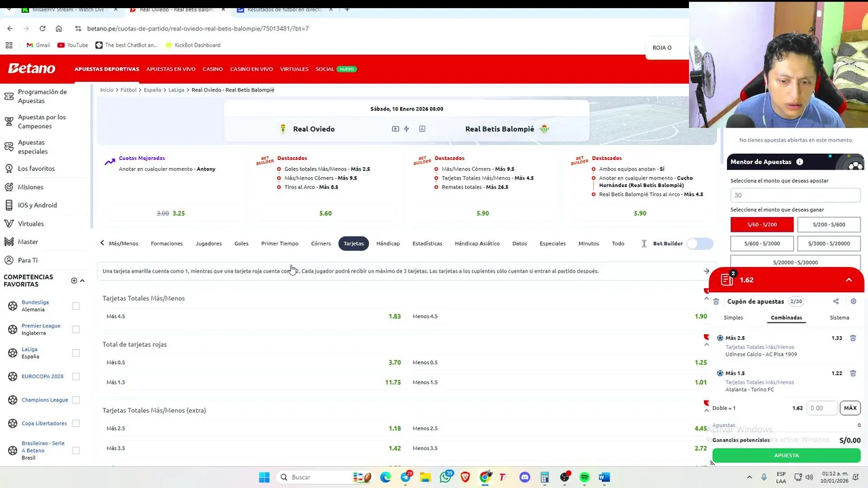The width and height of the screenshot is (868, 488).
Task: Expand cards rule note arrow
Action: 706,271
